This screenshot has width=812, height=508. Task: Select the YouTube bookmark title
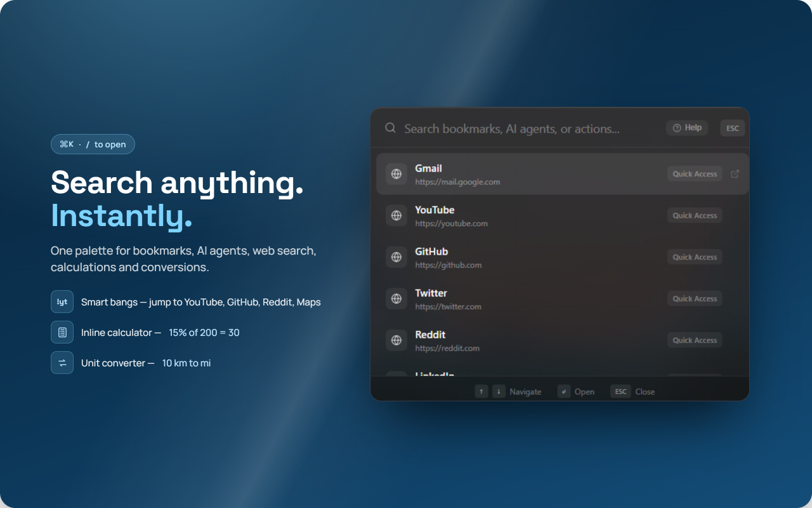[435, 210]
